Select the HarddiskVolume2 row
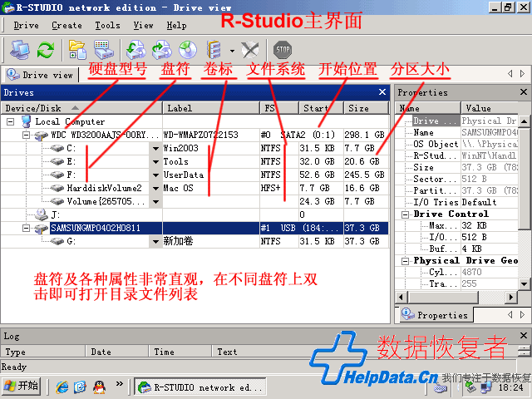The image size is (532, 399). (195, 188)
